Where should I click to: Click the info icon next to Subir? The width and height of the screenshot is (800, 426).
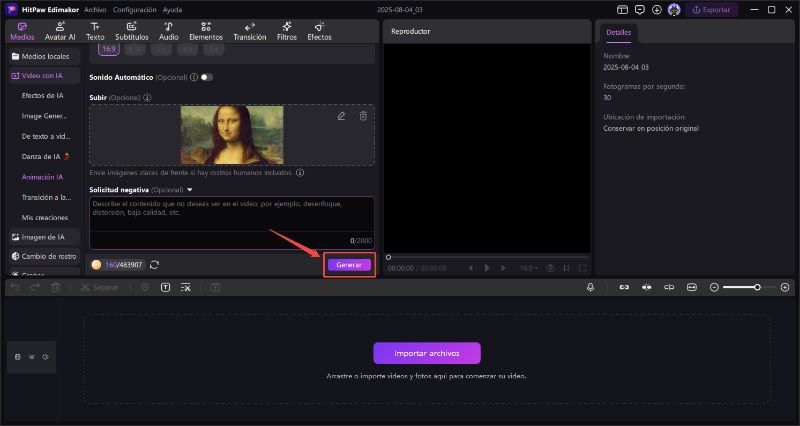[147, 97]
